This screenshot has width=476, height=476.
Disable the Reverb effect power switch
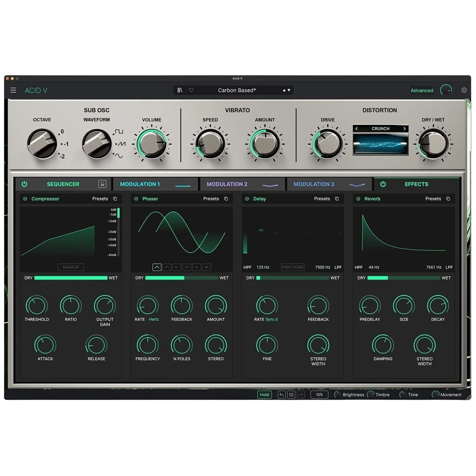point(358,199)
